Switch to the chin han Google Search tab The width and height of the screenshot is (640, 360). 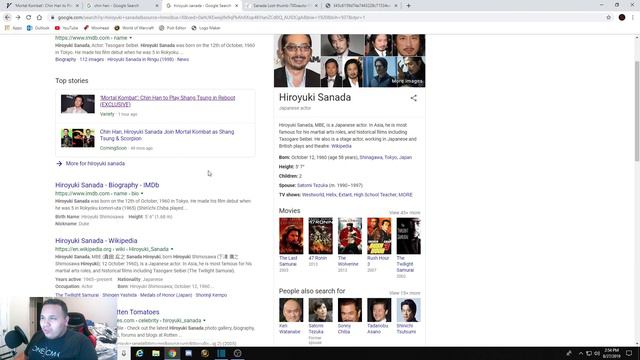pos(121,6)
